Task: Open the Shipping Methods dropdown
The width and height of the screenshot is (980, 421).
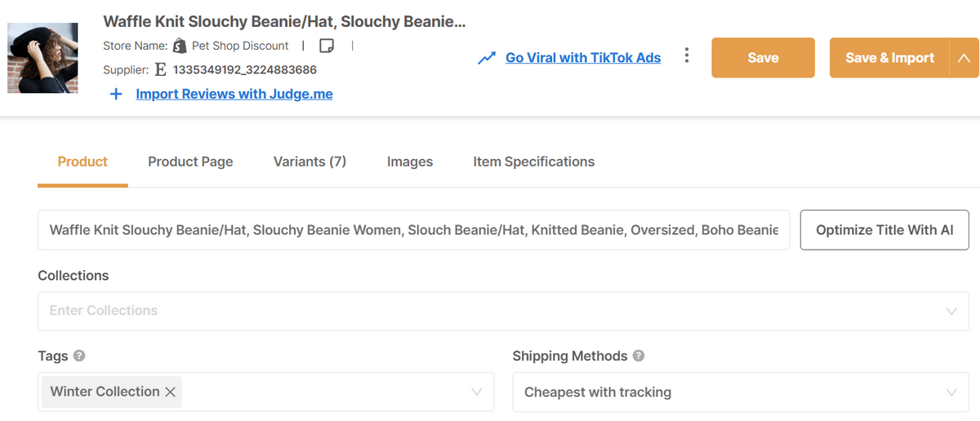Action: (741, 392)
